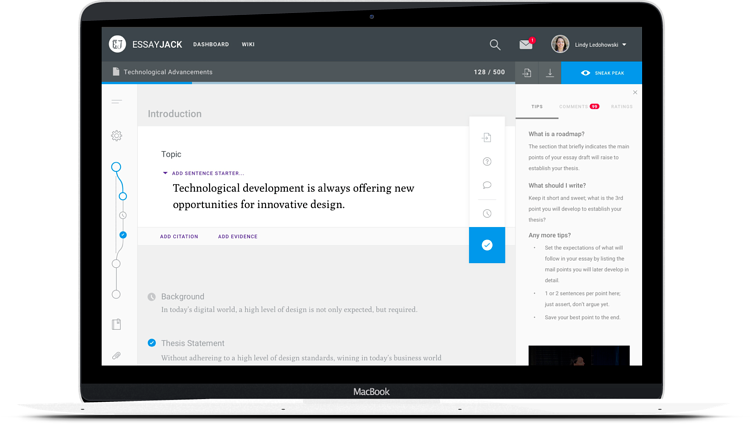Click the 'What is a roadmap?' tip heading

pos(556,134)
